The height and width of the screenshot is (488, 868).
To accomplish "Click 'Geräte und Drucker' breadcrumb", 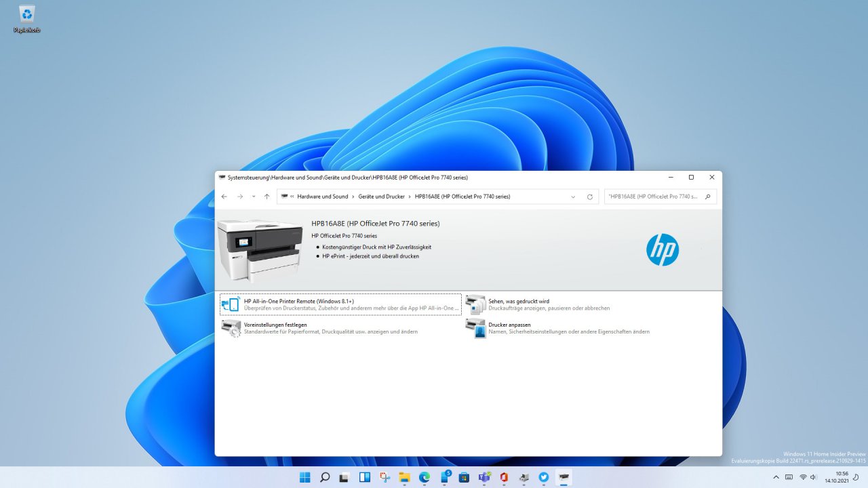I will 381,197.
